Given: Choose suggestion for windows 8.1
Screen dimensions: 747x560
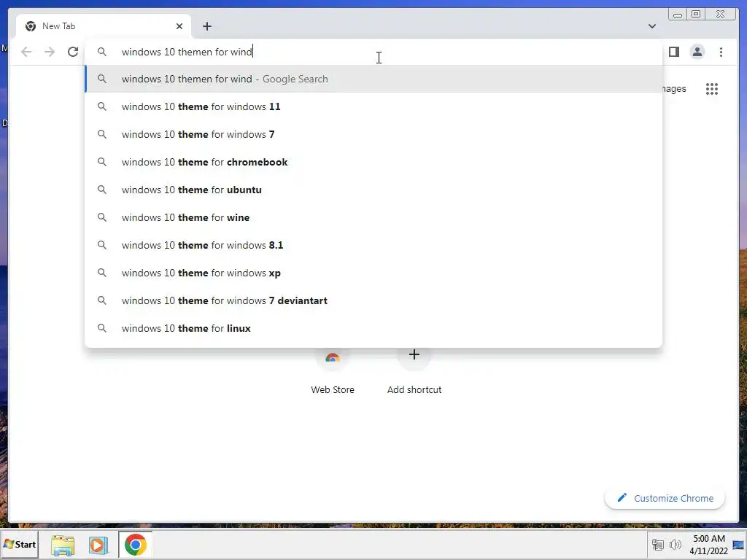Looking at the screenshot, I should pyautogui.click(x=373, y=245).
